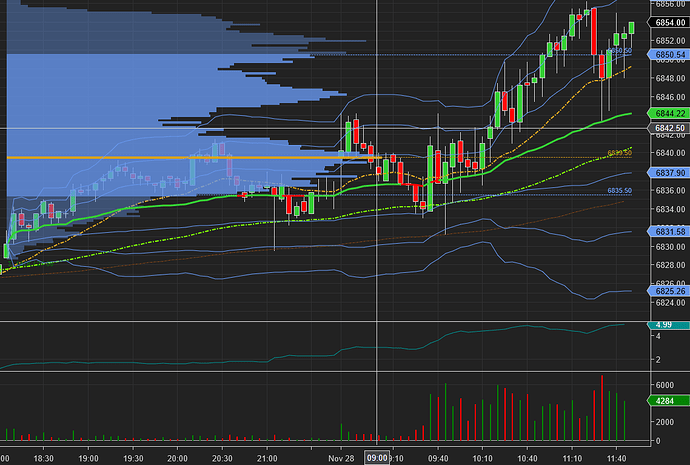Click the 6825.26 lower band tag
This screenshot has width=690, height=465.
coord(665,291)
